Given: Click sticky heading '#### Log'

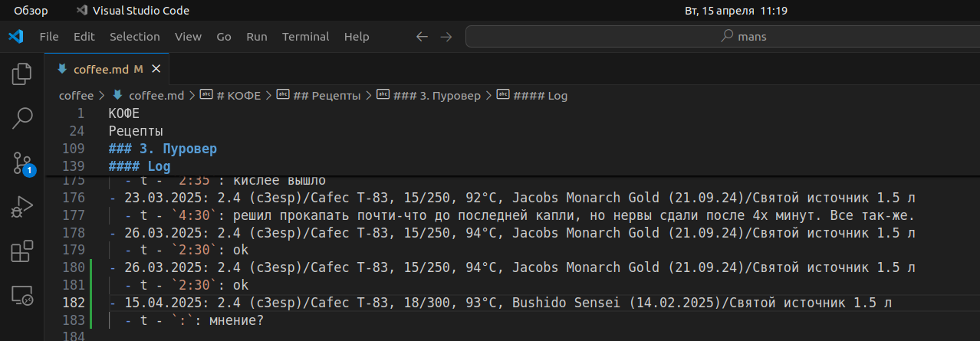Looking at the screenshot, I should pyautogui.click(x=140, y=166).
